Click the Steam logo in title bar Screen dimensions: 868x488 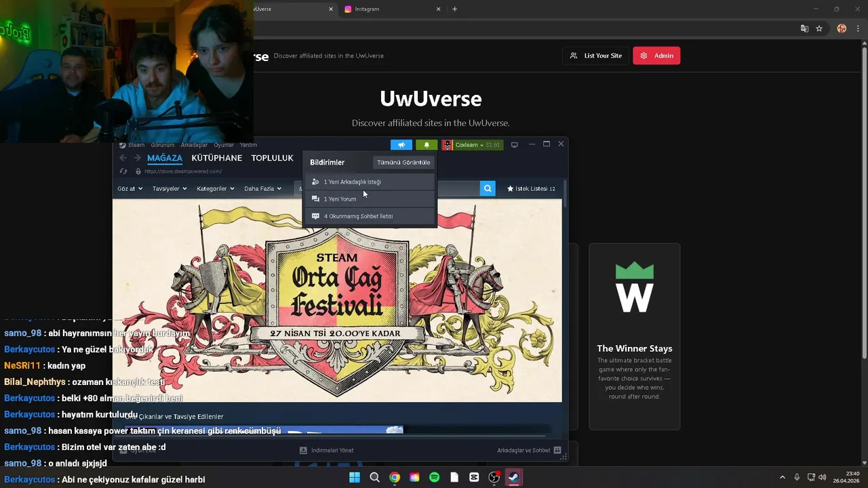122,144
